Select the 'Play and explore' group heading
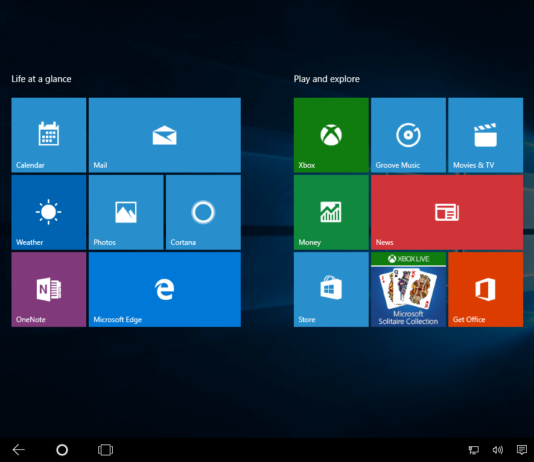534x462 pixels. (327, 79)
